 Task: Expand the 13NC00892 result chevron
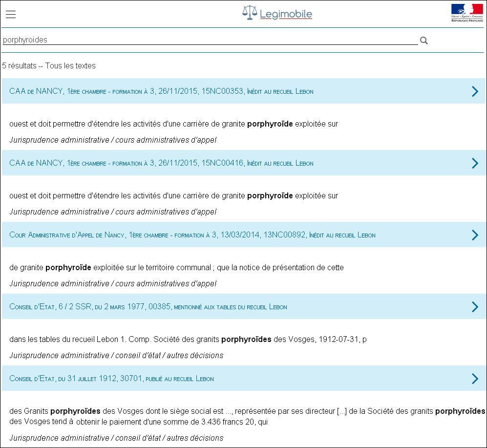pos(474,235)
